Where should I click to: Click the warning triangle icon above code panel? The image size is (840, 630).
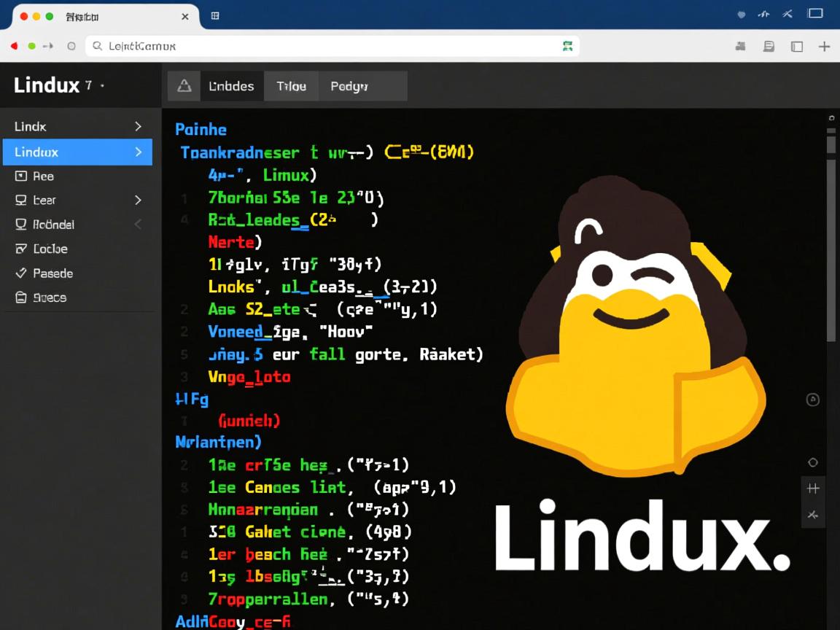pos(184,85)
